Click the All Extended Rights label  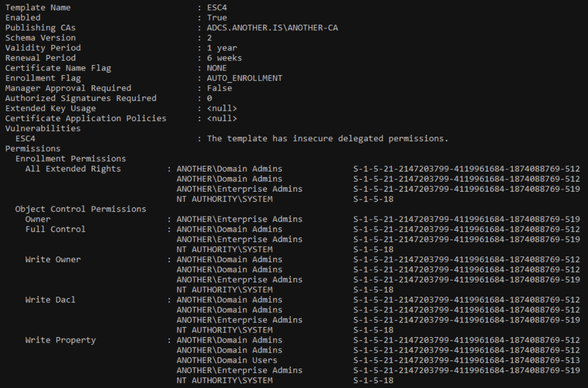pyautogui.click(x=73, y=169)
